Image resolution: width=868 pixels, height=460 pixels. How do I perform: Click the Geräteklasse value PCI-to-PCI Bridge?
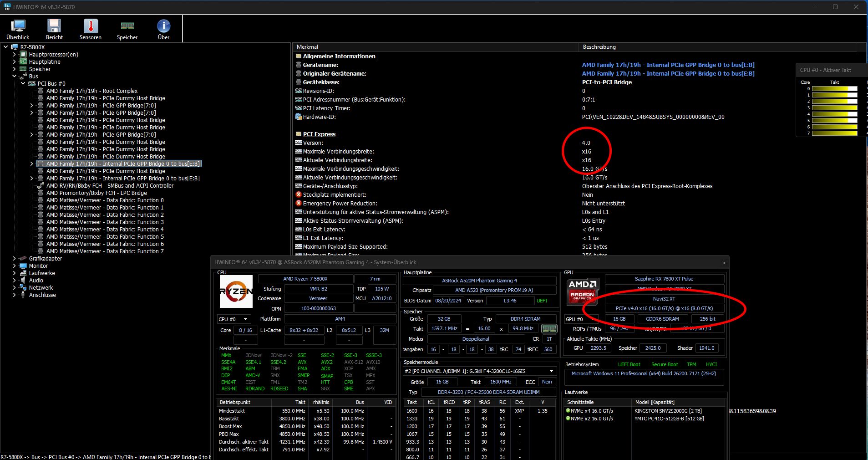pyautogui.click(x=607, y=82)
